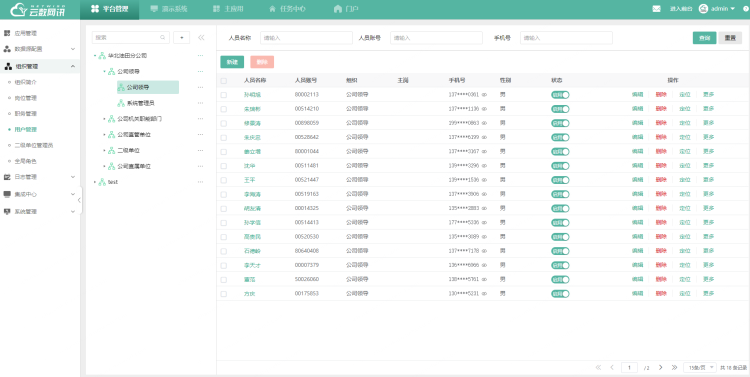
Task: Reveal phone number for account 80002113
Action: (484, 95)
